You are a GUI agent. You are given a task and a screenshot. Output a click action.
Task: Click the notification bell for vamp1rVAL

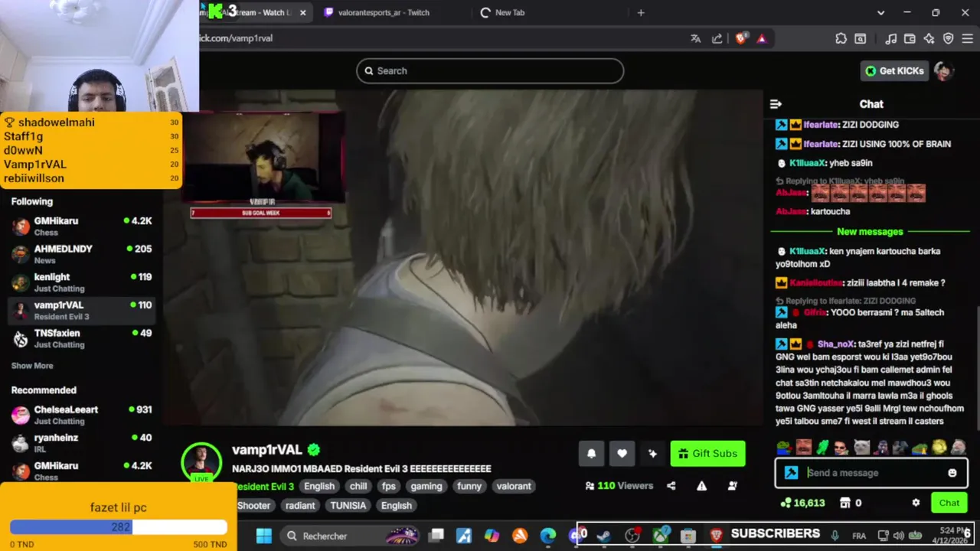591,453
